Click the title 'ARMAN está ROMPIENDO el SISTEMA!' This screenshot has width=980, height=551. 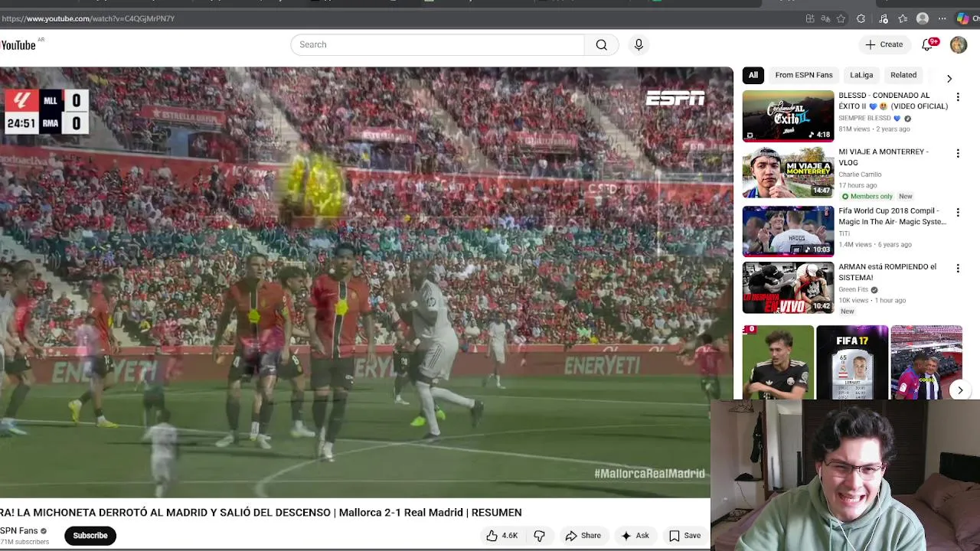pyautogui.click(x=887, y=272)
